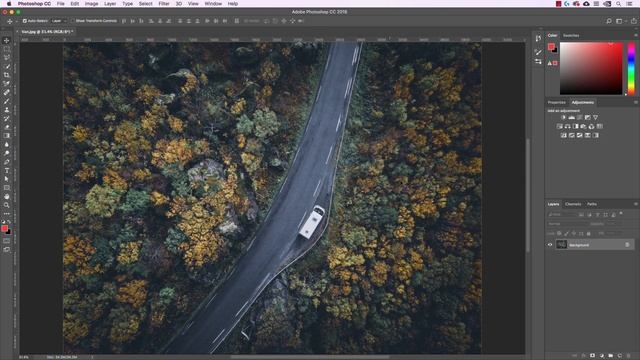
Task: Add a layer mask button
Action: pos(592,356)
